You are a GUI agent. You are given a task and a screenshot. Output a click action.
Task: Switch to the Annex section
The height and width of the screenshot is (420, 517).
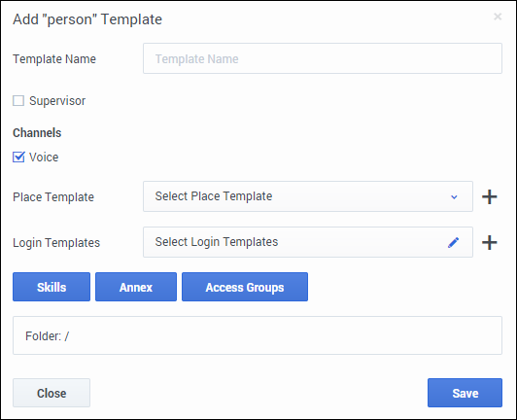pyautogui.click(x=136, y=287)
